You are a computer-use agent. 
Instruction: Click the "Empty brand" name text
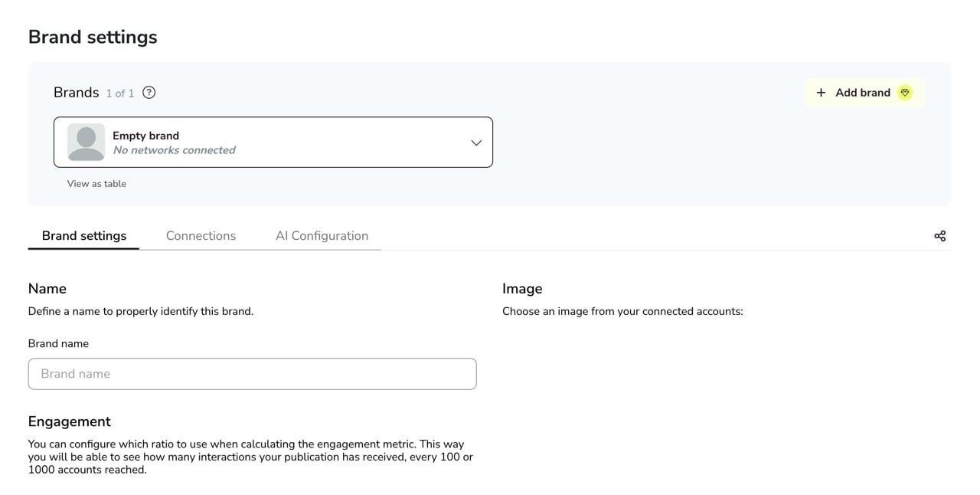tap(145, 136)
